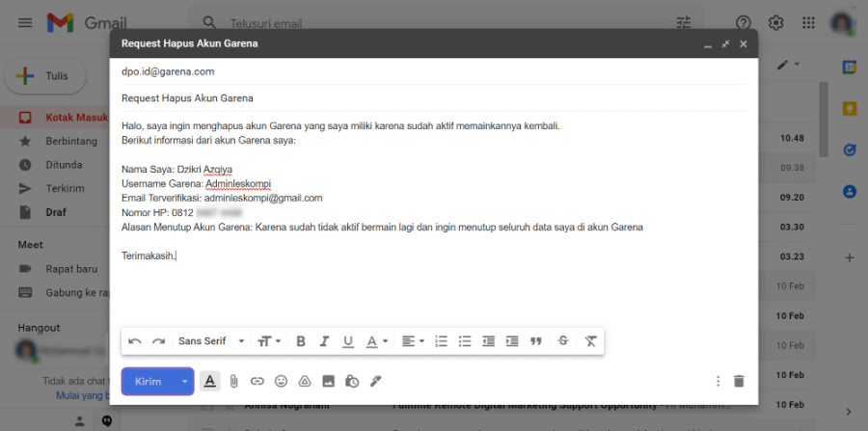Show search filter options
This screenshot has height=431, width=868.
click(x=684, y=23)
